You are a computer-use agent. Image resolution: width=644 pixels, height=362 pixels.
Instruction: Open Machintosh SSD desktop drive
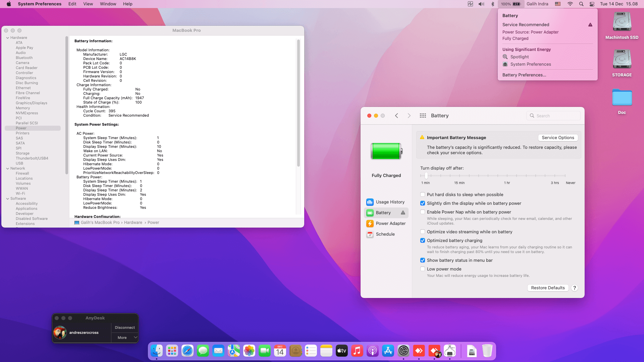tap(622, 25)
